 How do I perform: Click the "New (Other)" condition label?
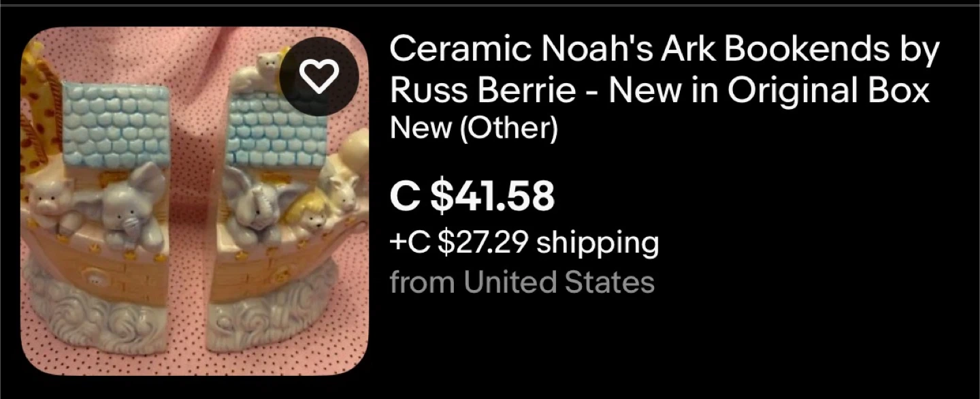coord(474,128)
